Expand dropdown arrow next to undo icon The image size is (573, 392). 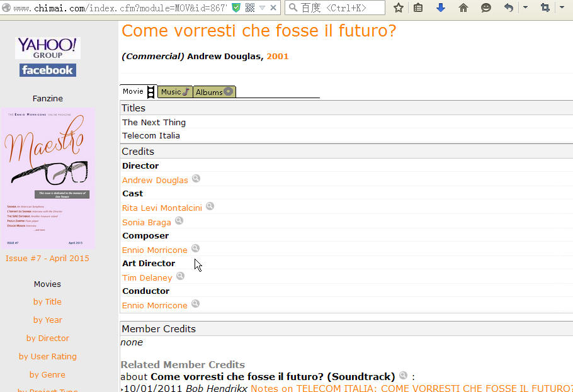coord(525,8)
